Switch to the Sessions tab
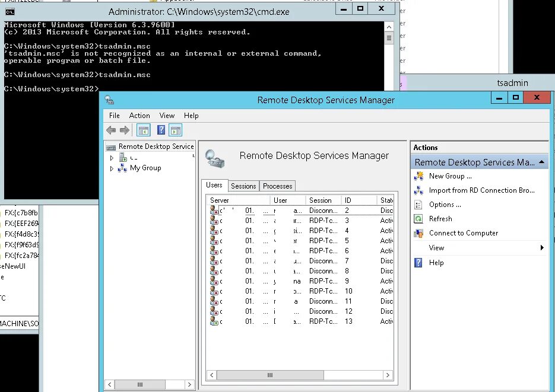Image resolution: width=555 pixels, height=392 pixels. [x=243, y=186]
